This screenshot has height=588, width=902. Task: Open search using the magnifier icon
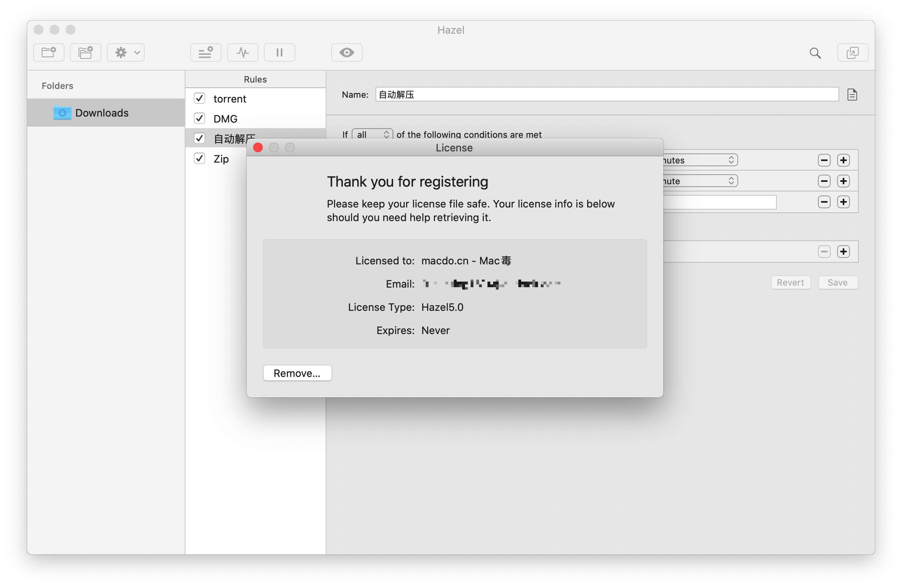pos(815,52)
